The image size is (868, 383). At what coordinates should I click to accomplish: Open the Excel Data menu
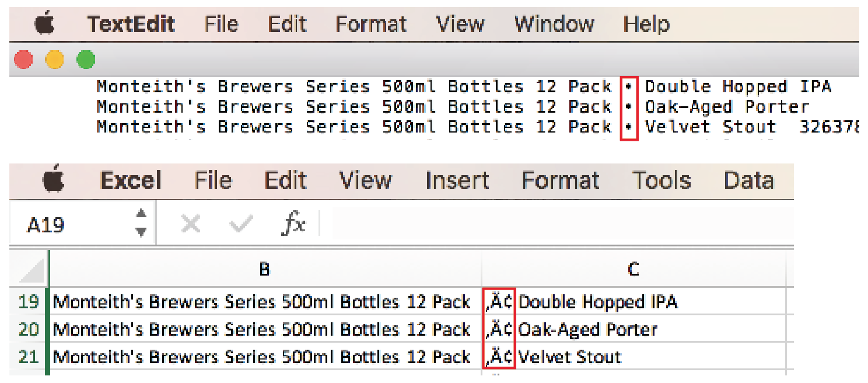(748, 180)
